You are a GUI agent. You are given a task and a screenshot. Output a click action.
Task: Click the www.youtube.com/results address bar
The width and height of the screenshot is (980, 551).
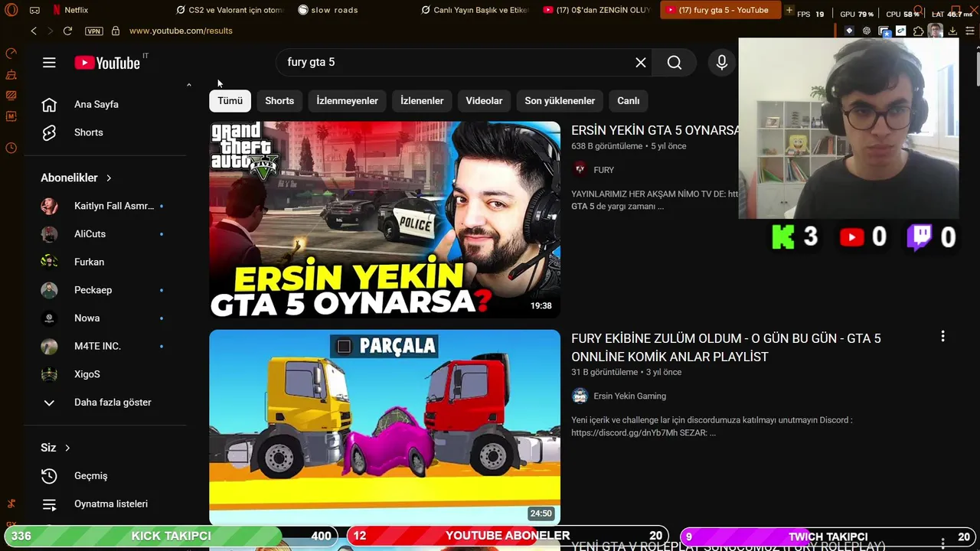point(181,31)
